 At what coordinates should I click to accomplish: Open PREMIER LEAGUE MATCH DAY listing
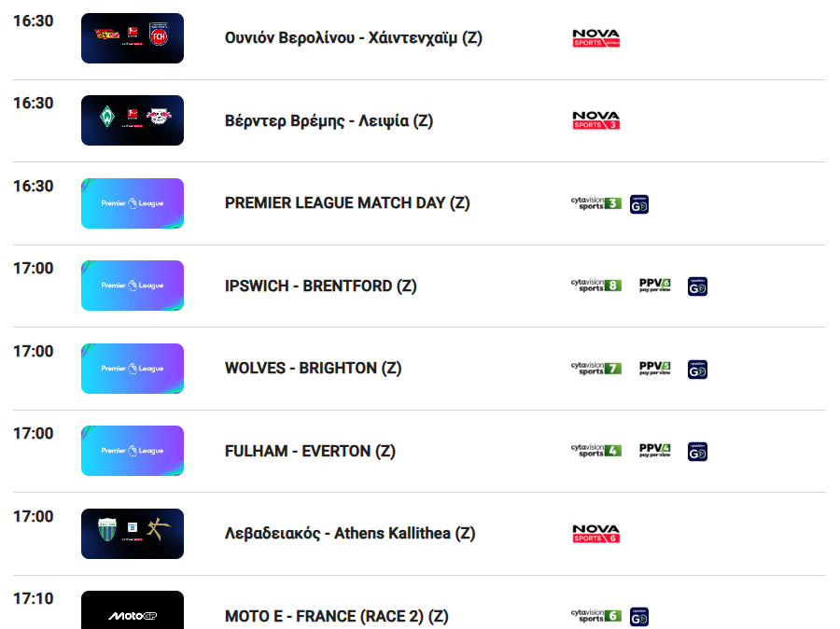347,203
